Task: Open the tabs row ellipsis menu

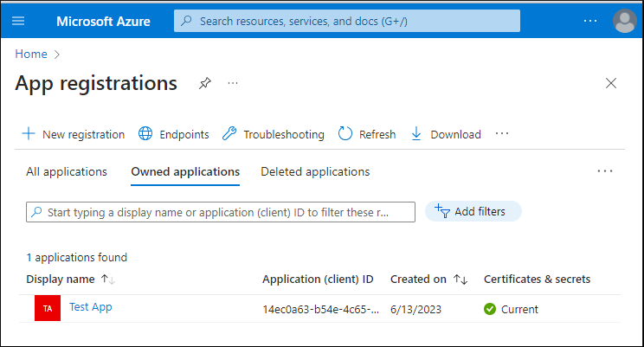Action: [x=604, y=171]
